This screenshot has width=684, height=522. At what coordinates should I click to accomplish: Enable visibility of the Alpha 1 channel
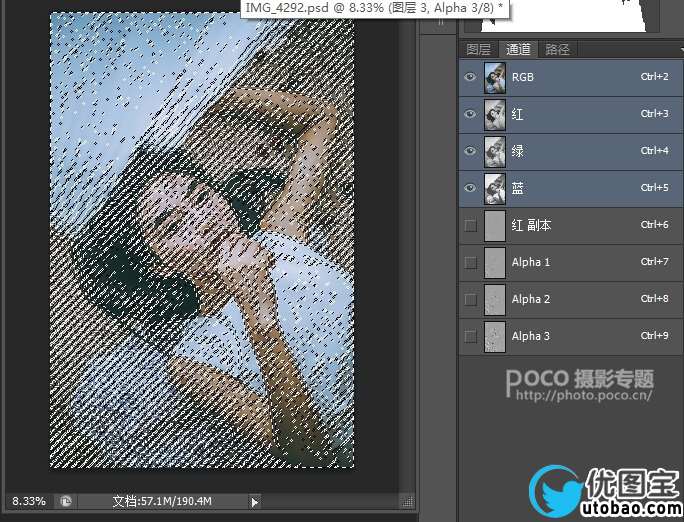[x=471, y=262]
